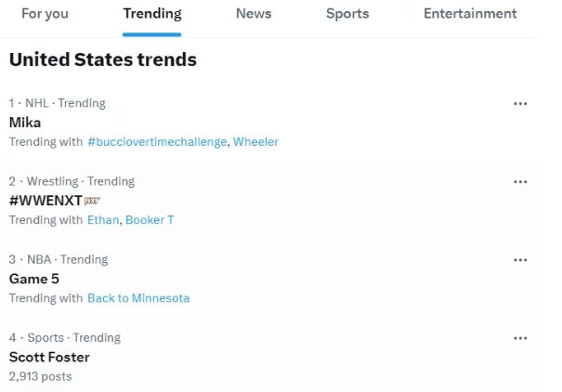562x392 pixels.
Task: Open the News tab
Action: [254, 14]
